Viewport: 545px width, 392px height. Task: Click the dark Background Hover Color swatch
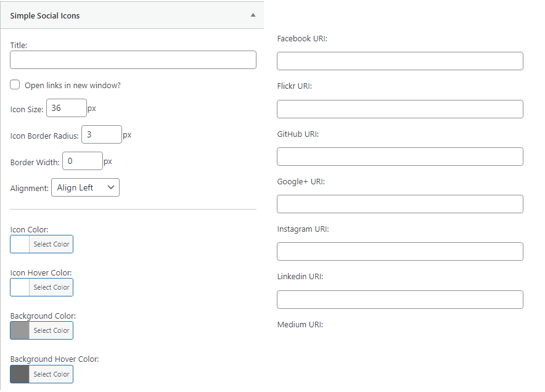coord(20,374)
